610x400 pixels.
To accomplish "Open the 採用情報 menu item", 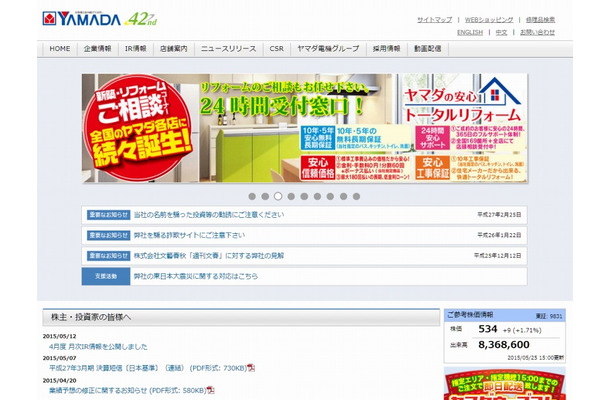I will (x=387, y=49).
